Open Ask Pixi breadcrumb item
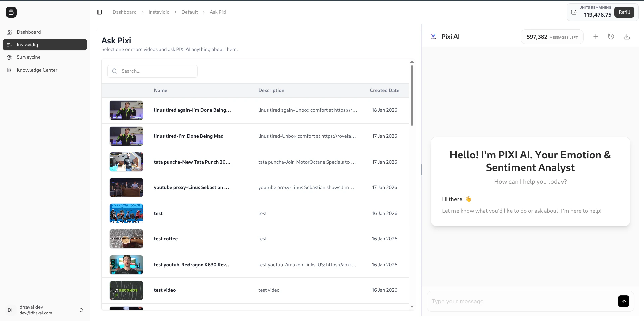Image resolution: width=644 pixels, height=321 pixels. (x=217, y=12)
